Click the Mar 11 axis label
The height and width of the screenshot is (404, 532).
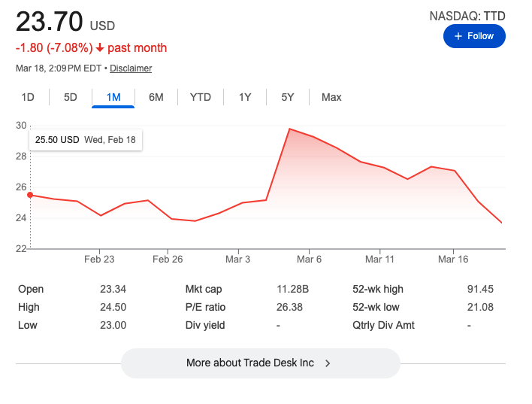click(x=379, y=260)
